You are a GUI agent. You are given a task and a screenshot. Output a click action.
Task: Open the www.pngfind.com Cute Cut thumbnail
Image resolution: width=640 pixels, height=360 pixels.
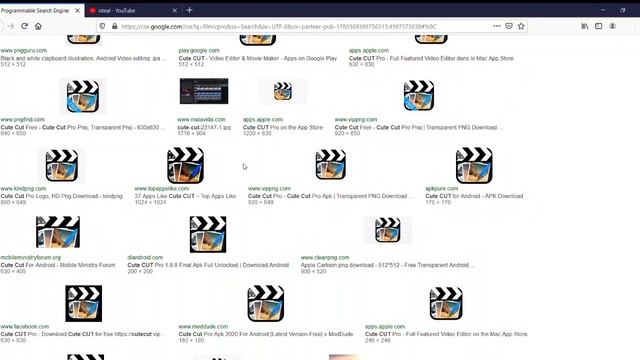coord(82,96)
